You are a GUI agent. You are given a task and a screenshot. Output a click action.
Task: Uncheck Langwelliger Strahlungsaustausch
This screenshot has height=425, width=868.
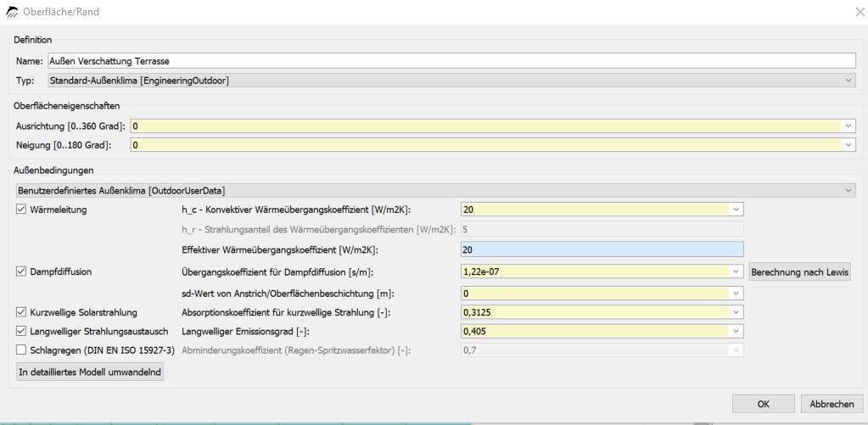(x=21, y=332)
